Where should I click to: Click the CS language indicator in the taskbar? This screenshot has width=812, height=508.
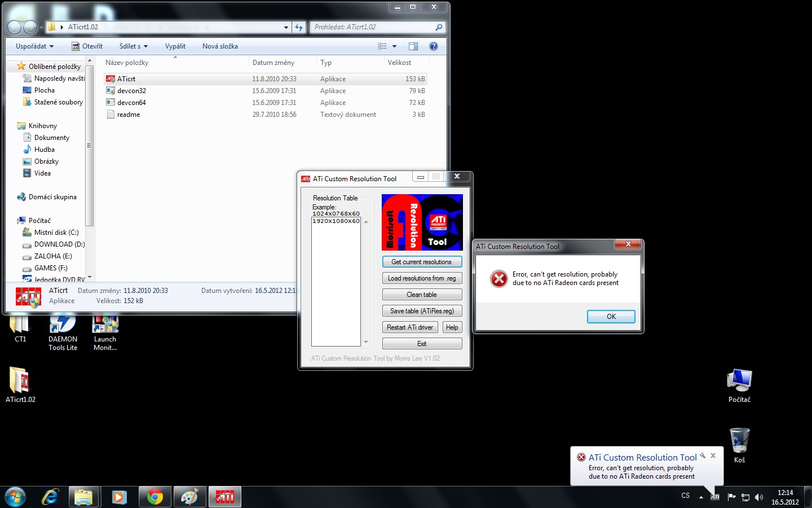(686, 496)
